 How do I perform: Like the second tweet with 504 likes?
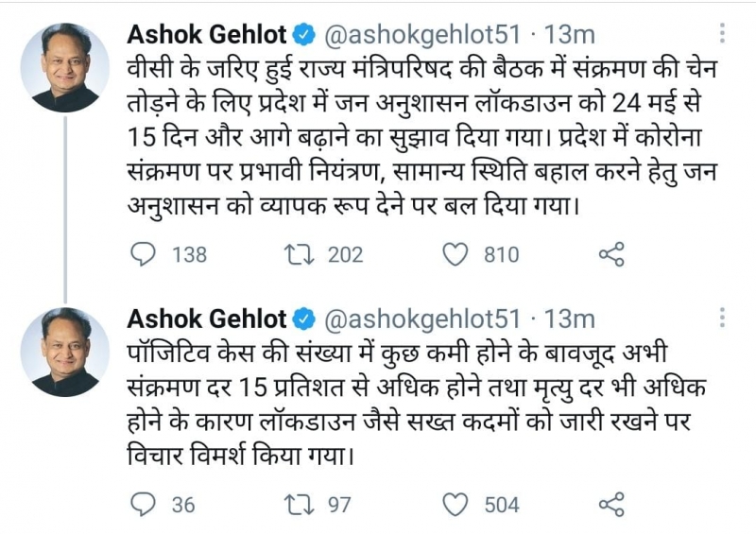(456, 505)
